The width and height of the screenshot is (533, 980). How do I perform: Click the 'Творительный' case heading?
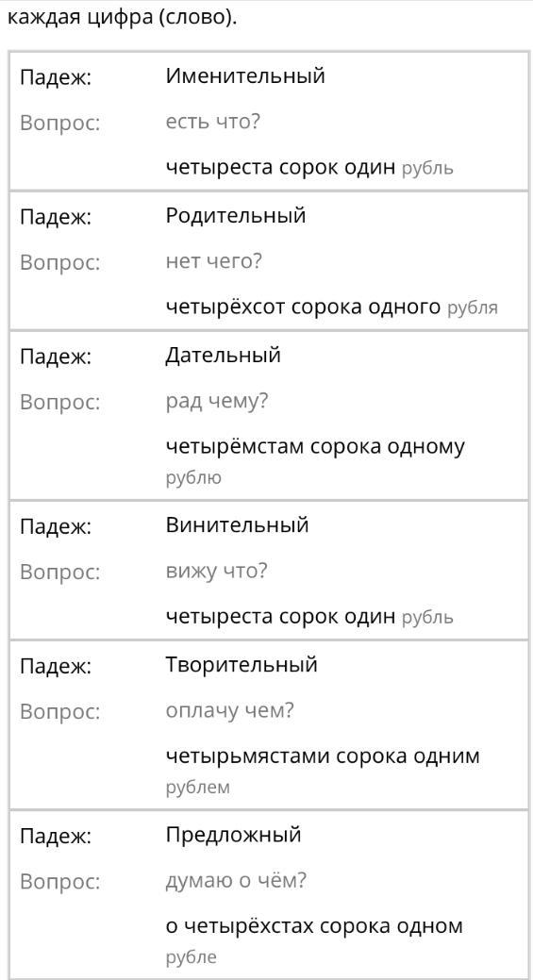(242, 665)
